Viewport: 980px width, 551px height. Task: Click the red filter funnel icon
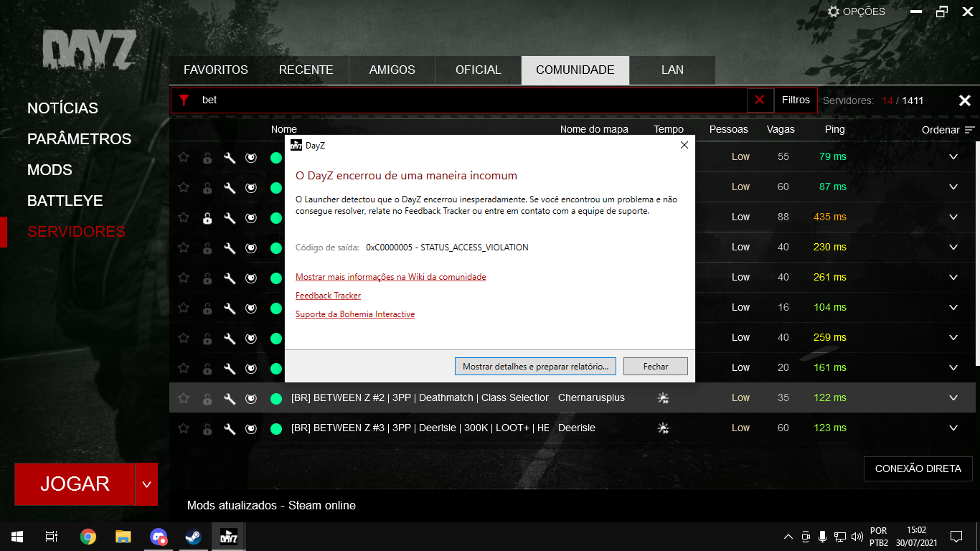(184, 100)
